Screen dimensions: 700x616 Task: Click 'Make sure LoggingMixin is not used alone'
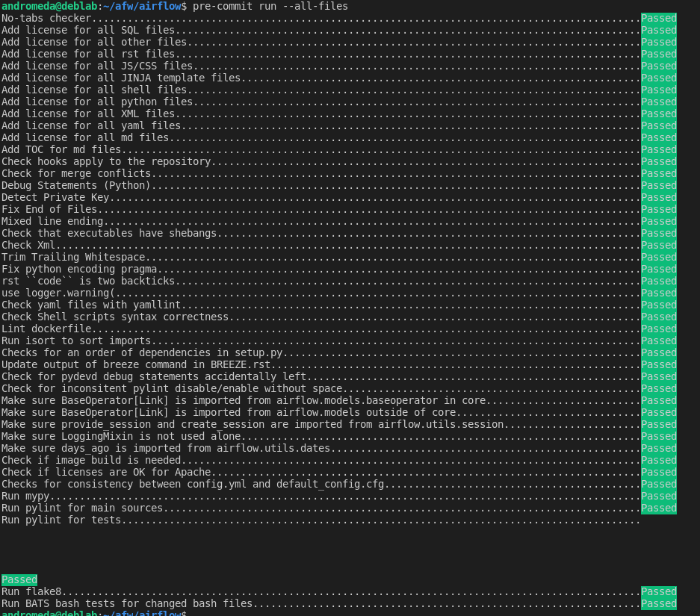121,437
